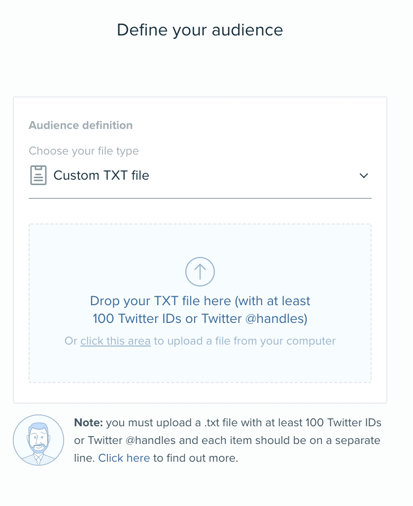Click the "Choose your file type" label
Screen dimensions: 413x506
click(84, 151)
